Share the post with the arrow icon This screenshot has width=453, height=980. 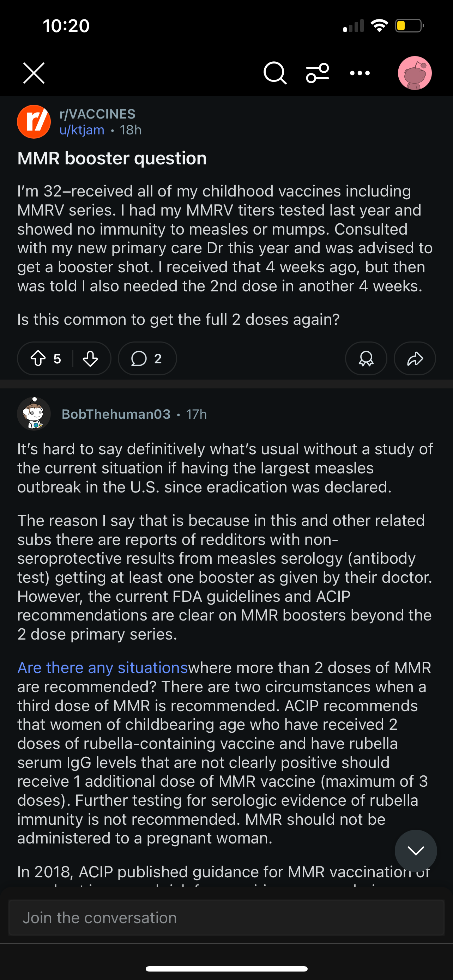(x=415, y=358)
